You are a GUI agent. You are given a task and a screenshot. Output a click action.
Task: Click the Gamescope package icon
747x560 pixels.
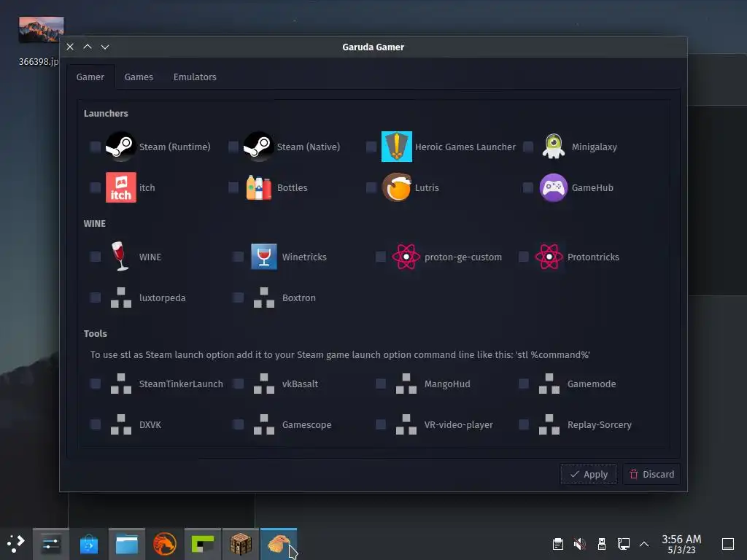[264, 425]
